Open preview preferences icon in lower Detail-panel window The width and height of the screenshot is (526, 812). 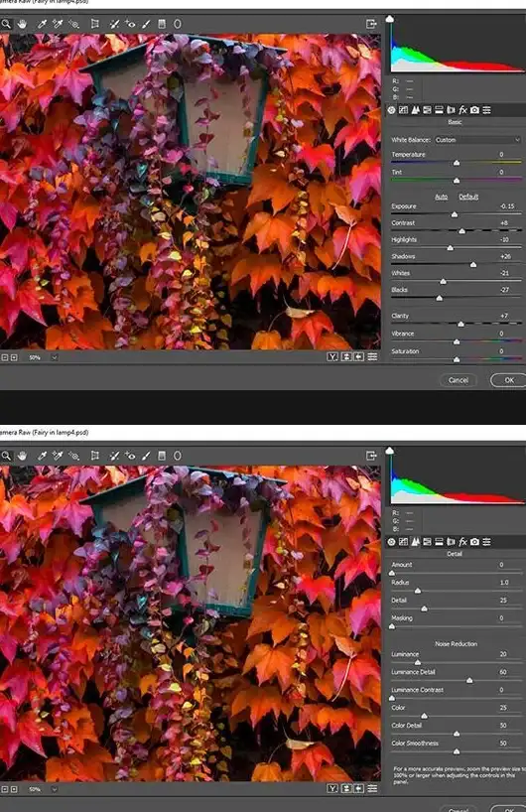[x=372, y=789]
